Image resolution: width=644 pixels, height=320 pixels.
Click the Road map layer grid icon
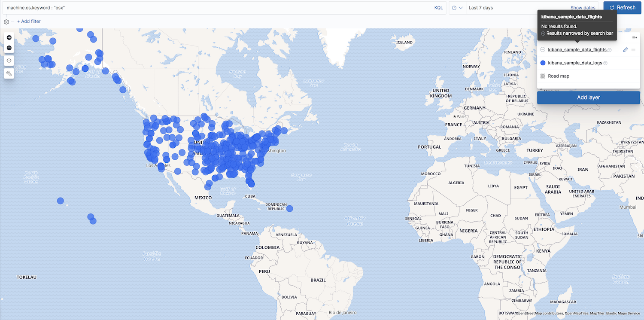click(x=542, y=76)
